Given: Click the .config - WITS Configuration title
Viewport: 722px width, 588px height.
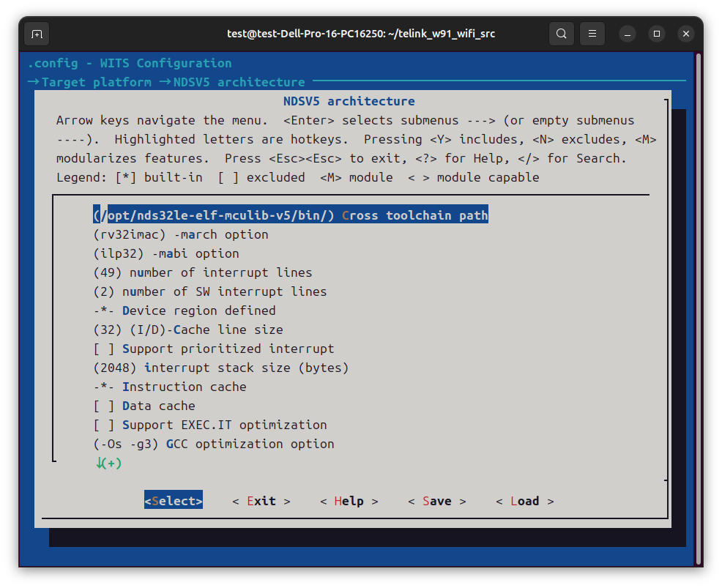Looking at the screenshot, I should click(130, 63).
